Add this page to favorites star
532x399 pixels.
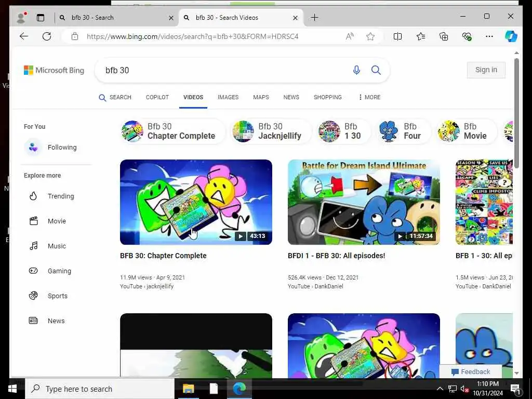[x=370, y=36]
